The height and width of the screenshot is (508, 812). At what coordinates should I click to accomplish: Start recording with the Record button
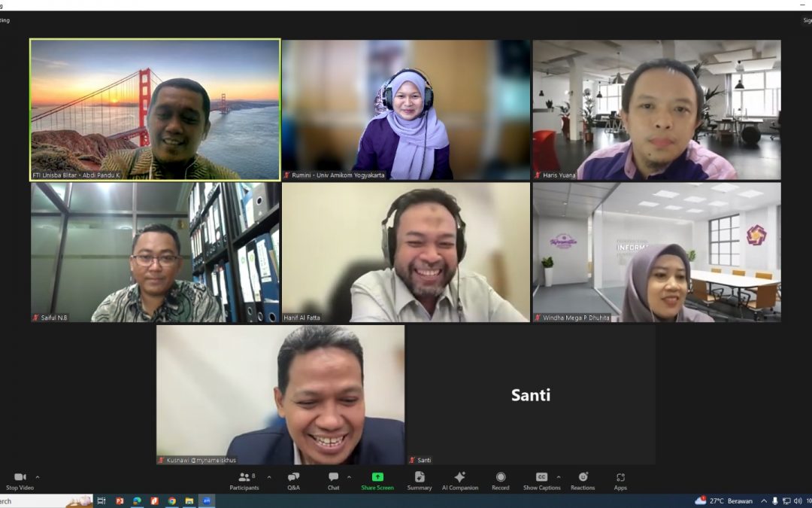coord(501,479)
